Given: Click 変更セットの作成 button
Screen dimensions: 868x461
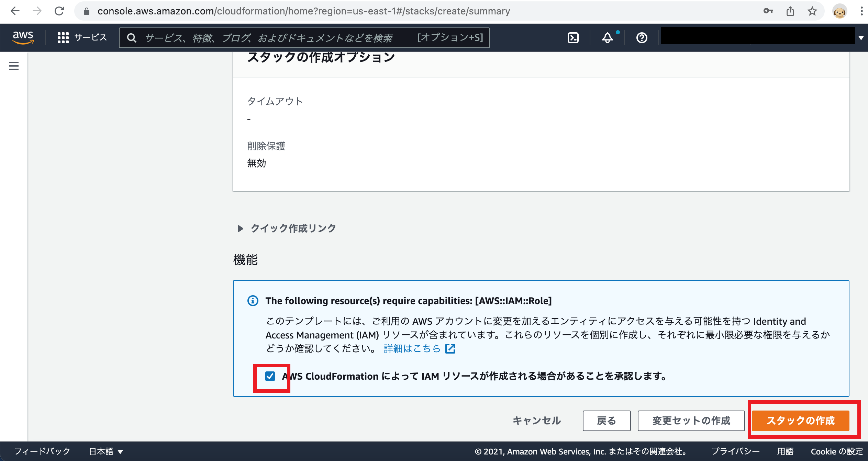Looking at the screenshot, I should (x=691, y=421).
